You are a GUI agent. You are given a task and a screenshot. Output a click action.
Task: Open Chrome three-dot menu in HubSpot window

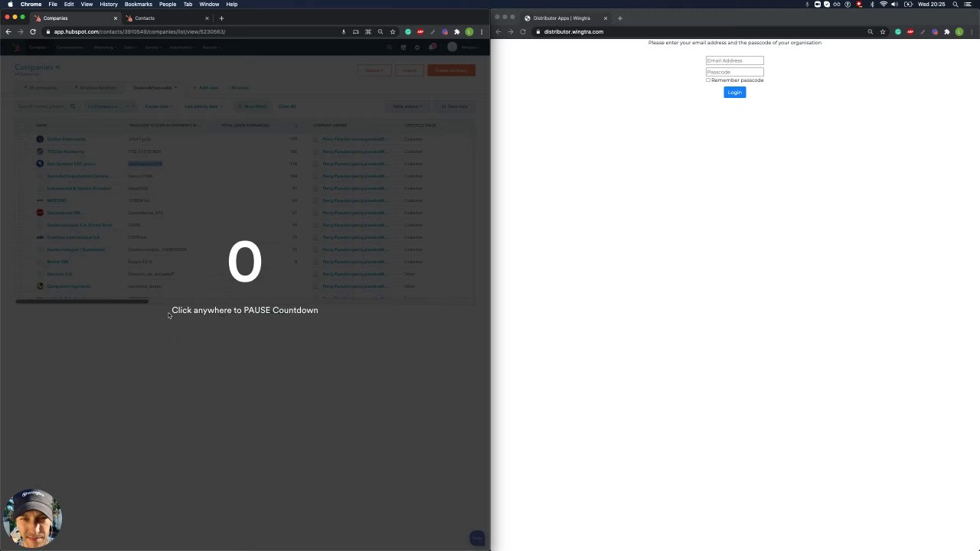click(481, 31)
